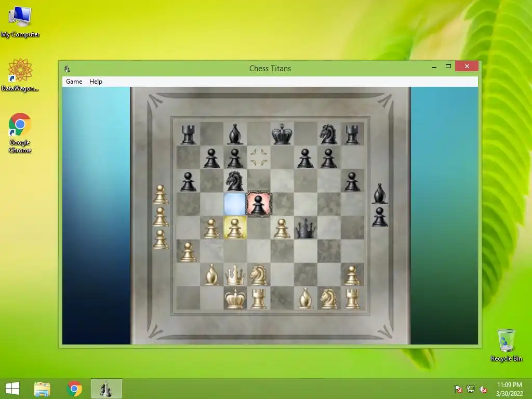Select the white bishop on f1
The image size is (532, 399).
305,298
